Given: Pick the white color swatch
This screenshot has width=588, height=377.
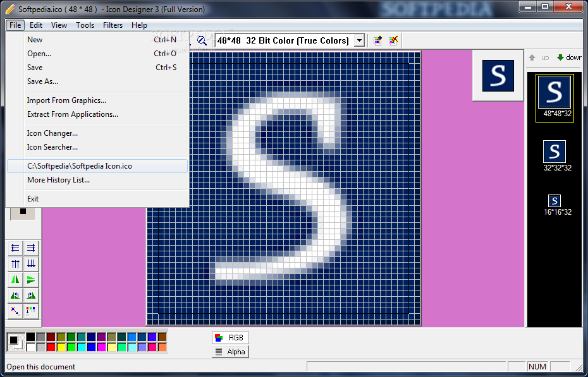Looking at the screenshot, I should tap(31, 347).
